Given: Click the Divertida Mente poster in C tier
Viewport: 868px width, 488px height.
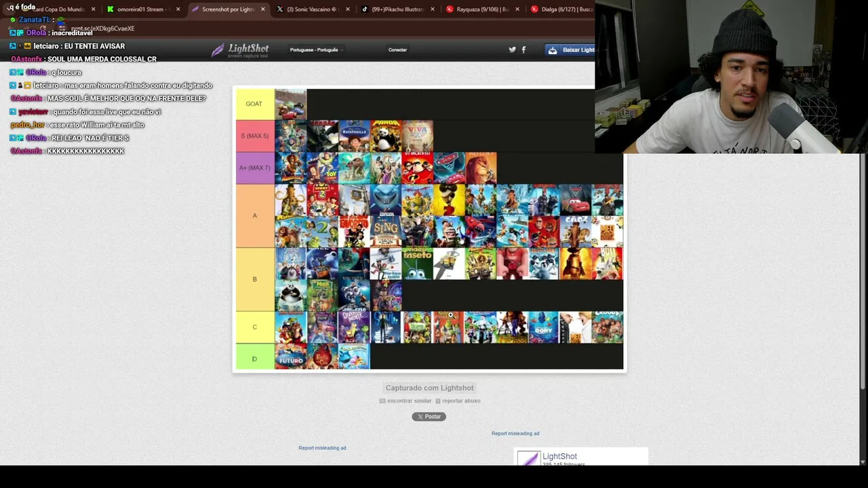Looking at the screenshot, I should pyautogui.click(x=354, y=327).
